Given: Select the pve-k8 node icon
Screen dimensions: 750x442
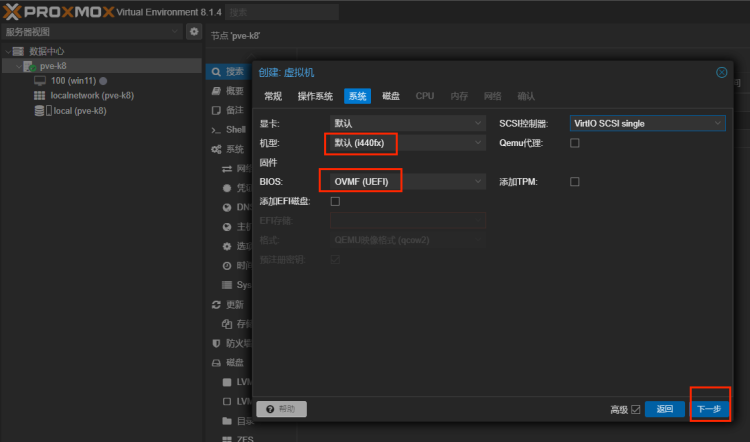Looking at the screenshot, I should click(29, 66).
